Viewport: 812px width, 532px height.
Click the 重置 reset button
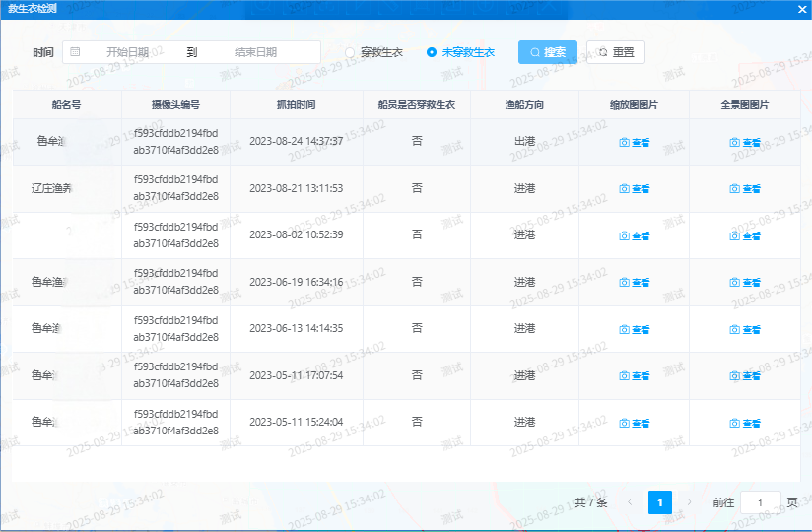(x=616, y=52)
